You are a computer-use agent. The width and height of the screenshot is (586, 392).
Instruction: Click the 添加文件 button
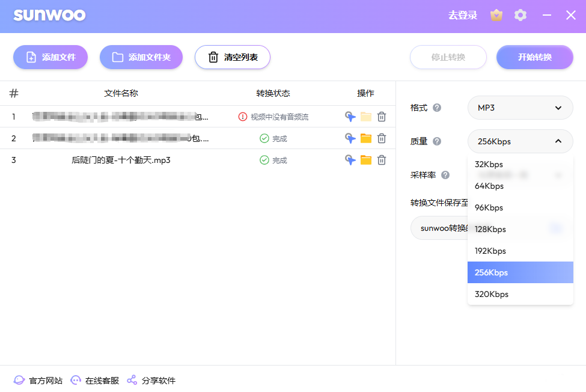click(50, 57)
